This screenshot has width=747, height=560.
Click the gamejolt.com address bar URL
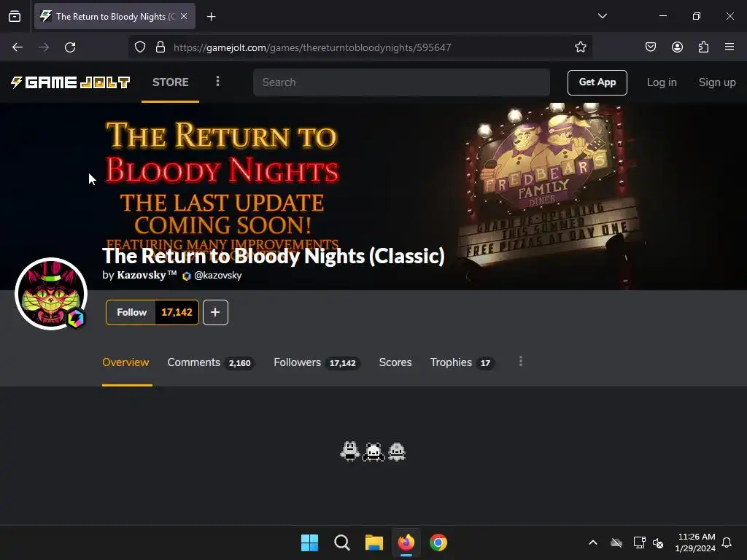[312, 47]
